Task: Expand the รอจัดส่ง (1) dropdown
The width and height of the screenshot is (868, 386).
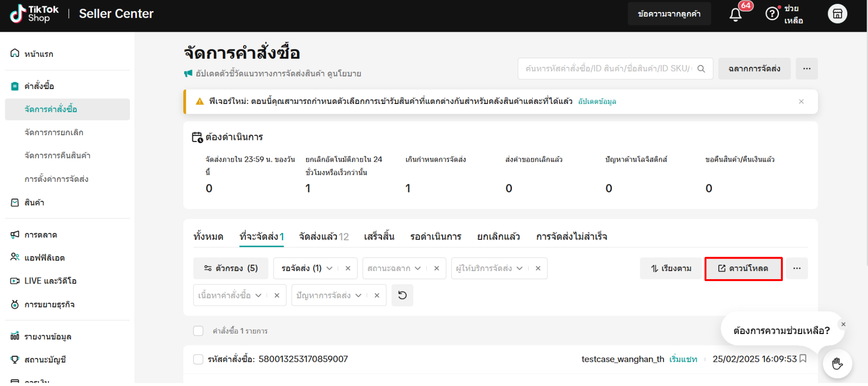Action: 330,269
